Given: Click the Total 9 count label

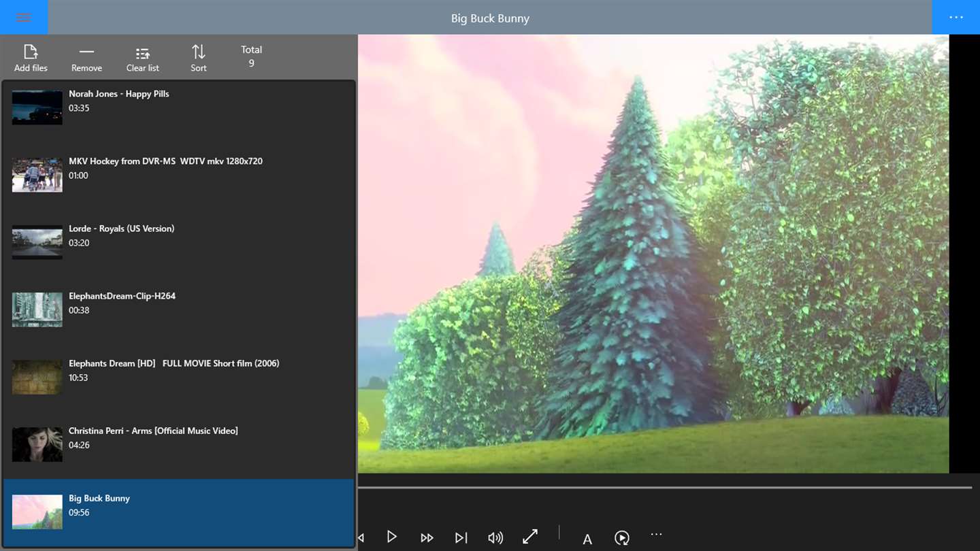Looking at the screenshot, I should pos(251,56).
